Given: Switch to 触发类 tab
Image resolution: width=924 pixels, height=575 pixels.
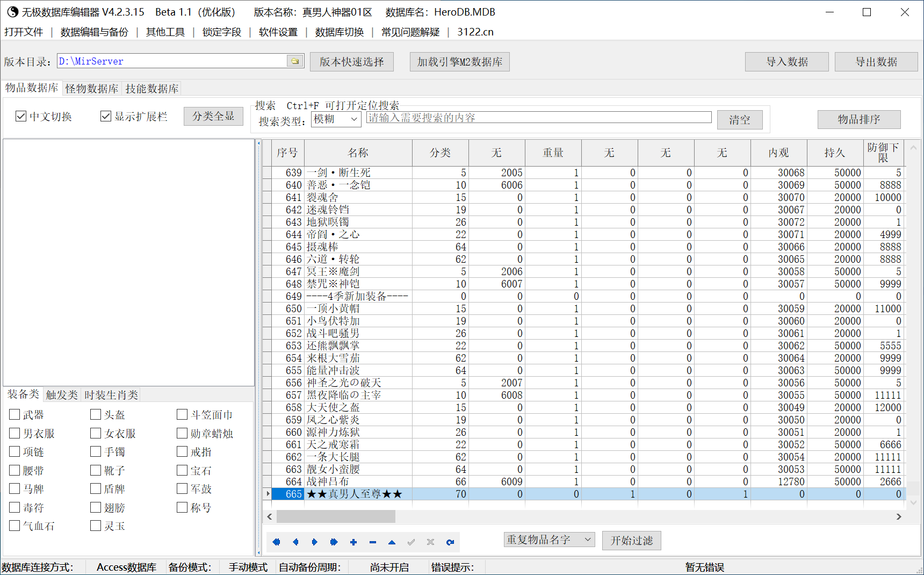Looking at the screenshot, I should pos(62,395).
